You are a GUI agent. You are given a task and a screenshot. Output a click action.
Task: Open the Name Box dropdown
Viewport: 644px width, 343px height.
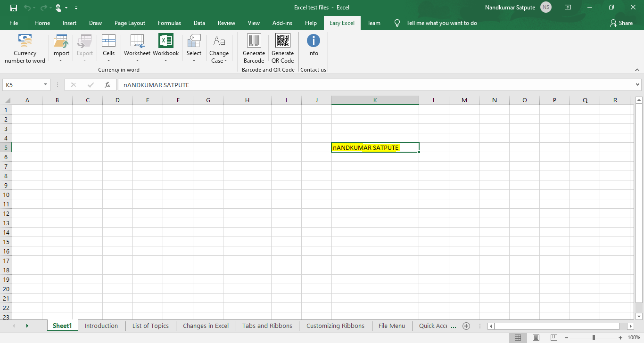point(44,84)
